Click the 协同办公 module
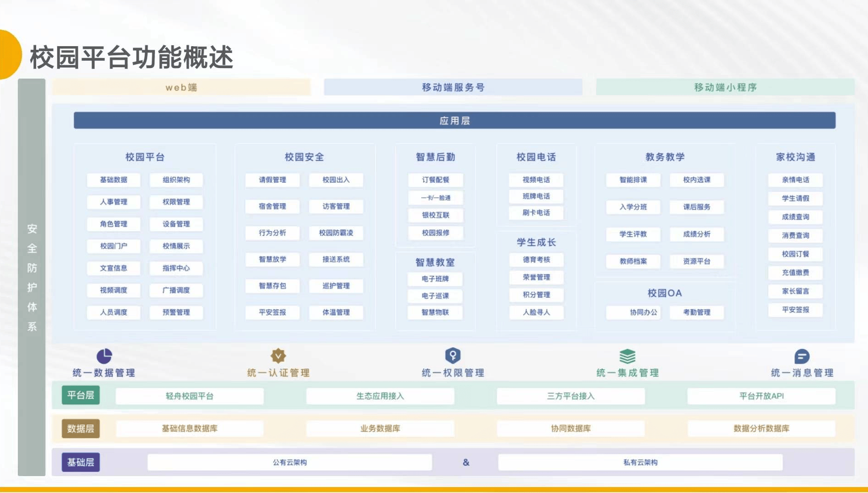 (x=633, y=313)
